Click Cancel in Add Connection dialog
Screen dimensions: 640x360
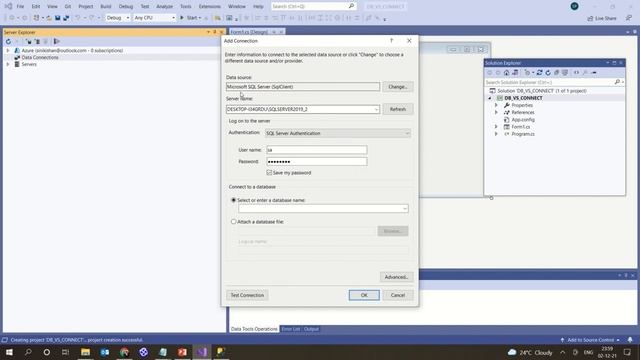398,295
